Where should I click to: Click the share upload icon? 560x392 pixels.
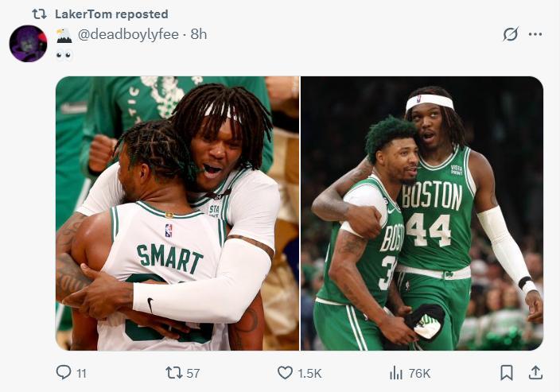click(535, 372)
